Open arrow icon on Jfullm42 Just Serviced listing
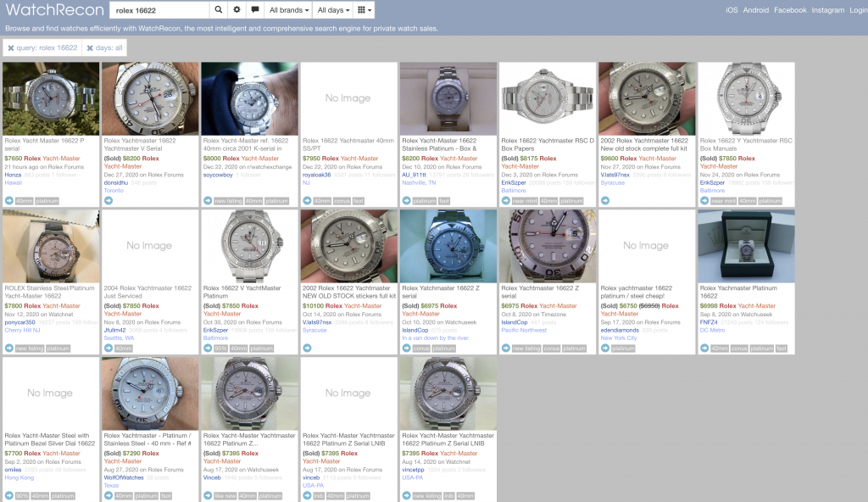868x502 pixels. point(108,348)
